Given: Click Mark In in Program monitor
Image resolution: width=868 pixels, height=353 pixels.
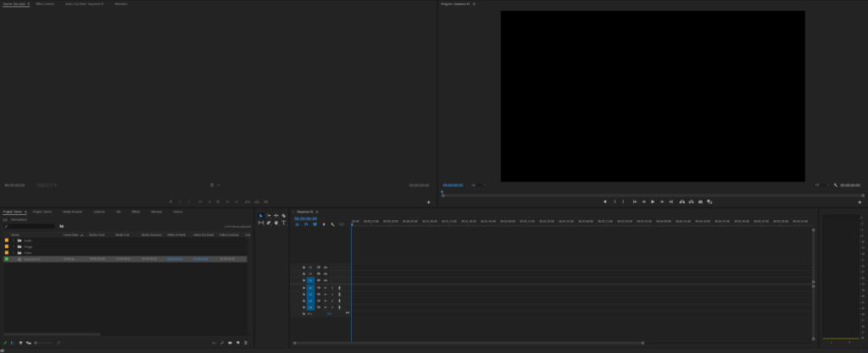Looking at the screenshot, I should point(615,201).
